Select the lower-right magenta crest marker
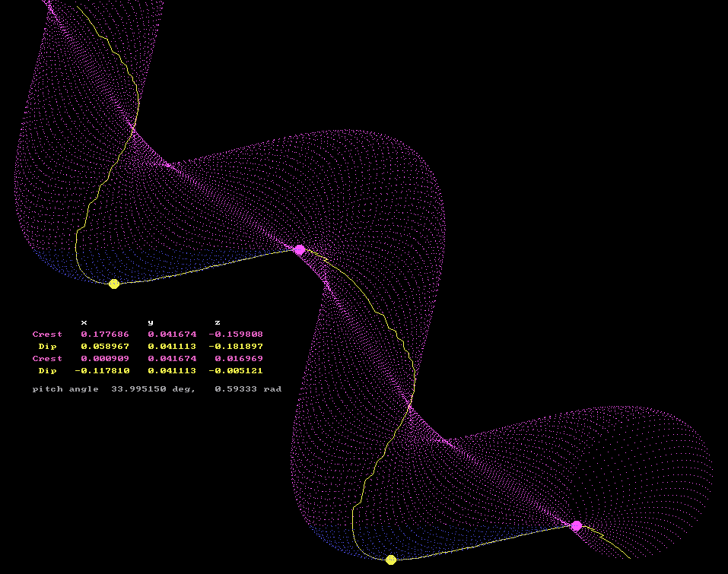728x574 pixels. [577, 525]
